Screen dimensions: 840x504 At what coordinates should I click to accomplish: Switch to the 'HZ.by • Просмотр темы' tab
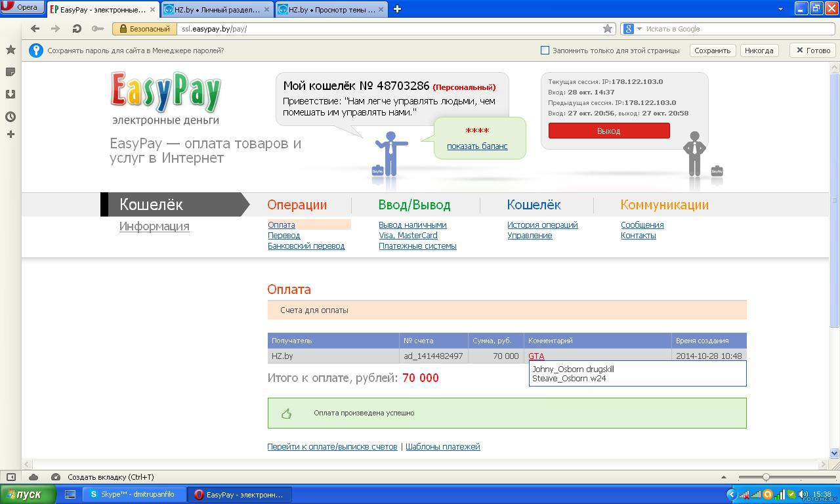click(331, 10)
